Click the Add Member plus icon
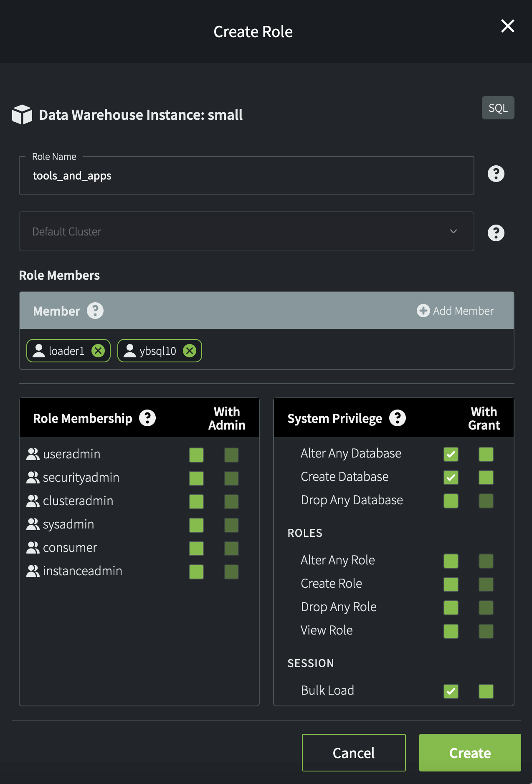This screenshot has height=784, width=532. point(423,311)
